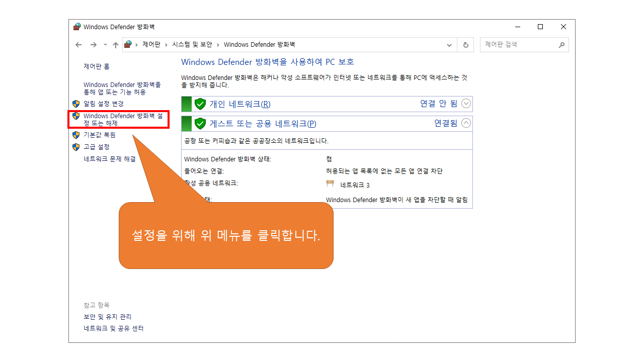The width and height of the screenshot is (644, 362).
Task: Select 시스템 및 보안 in the breadcrumb
Action: (x=192, y=45)
